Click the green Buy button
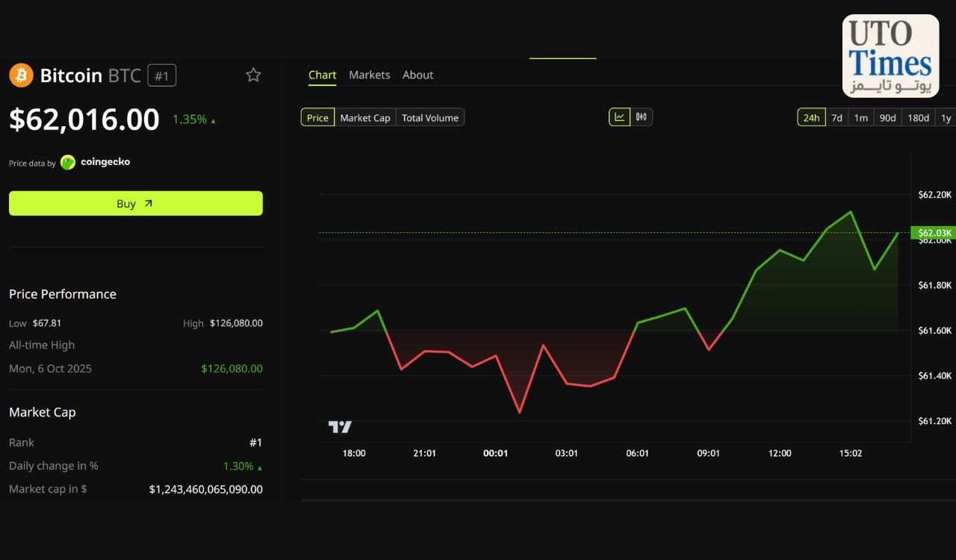 click(136, 203)
